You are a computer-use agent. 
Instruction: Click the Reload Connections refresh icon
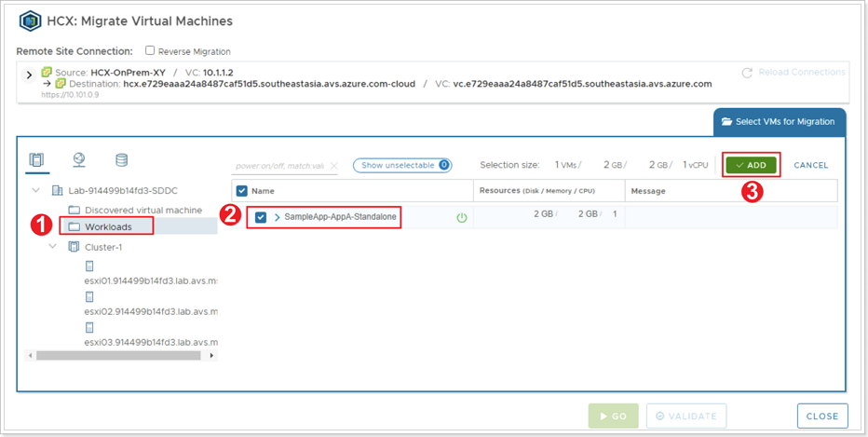coord(747,73)
